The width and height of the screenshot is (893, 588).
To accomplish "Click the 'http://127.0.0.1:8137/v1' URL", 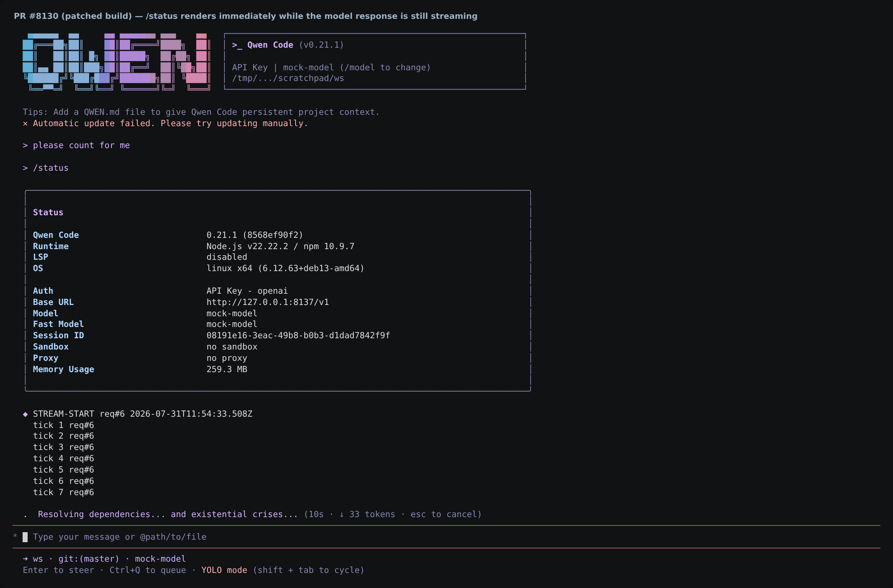I will [268, 302].
